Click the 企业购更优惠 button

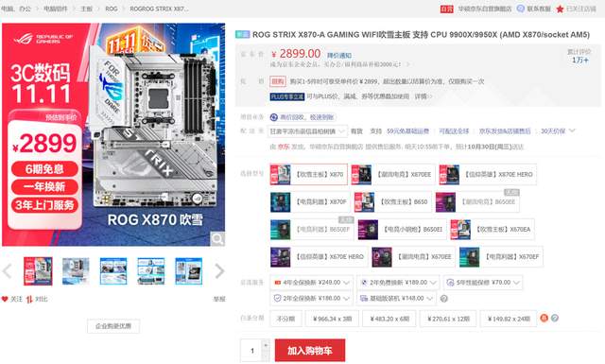click(x=113, y=326)
